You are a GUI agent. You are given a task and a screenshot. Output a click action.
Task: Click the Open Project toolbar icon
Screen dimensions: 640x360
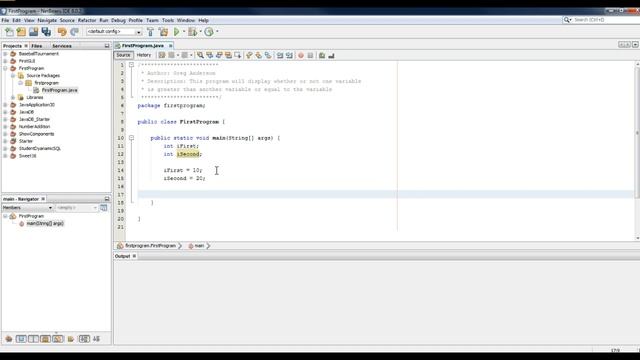point(33,32)
